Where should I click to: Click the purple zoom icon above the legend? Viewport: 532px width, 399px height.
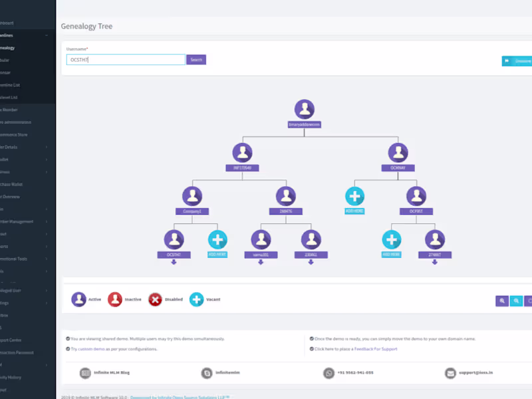tap(501, 301)
